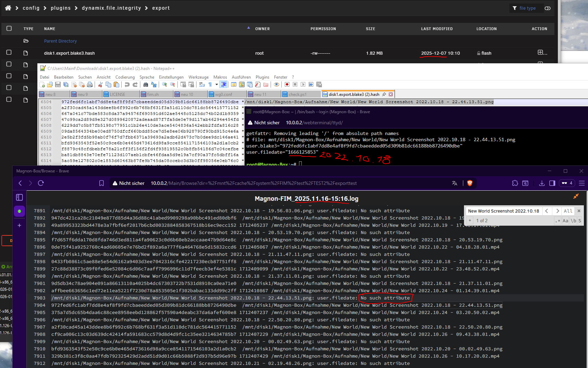Click the redo arrow in Notepad++ toolbar
This screenshot has height=368, width=588.
pos(135,84)
